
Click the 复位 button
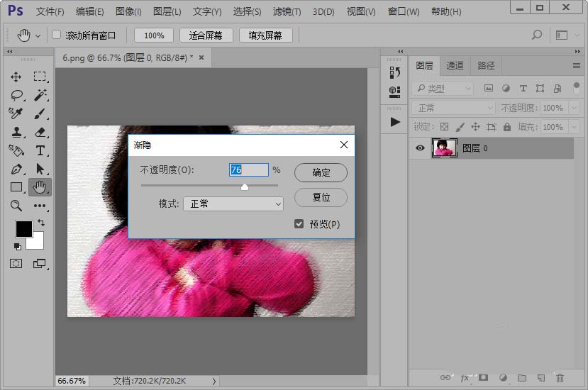click(x=321, y=197)
